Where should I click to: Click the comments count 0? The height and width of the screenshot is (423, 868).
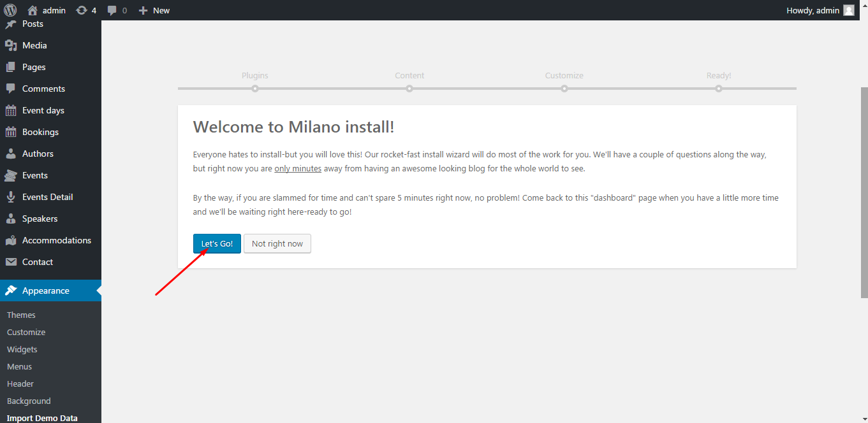(124, 10)
